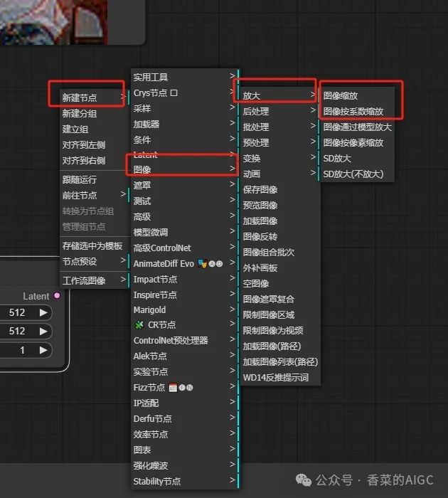Select 图像按像素缩放 node
448x498 pixels.
point(357,142)
